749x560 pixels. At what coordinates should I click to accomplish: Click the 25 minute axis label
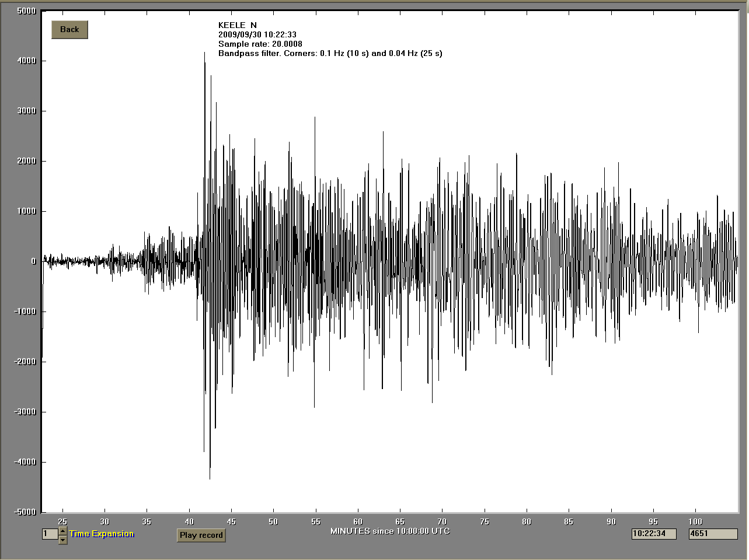pos(62,521)
